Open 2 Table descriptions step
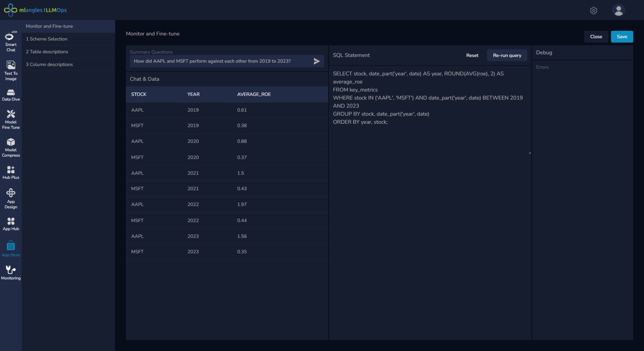 [x=68, y=52]
